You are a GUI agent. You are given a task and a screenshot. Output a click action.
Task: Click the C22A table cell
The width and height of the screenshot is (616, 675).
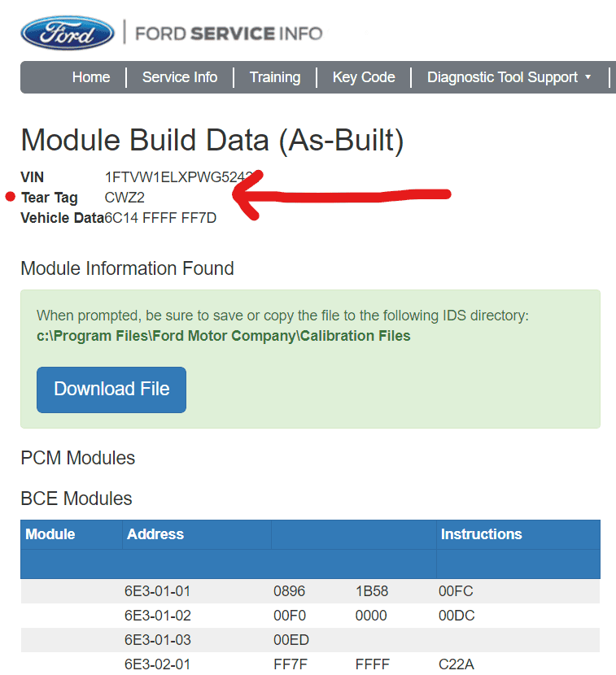pyautogui.click(x=456, y=664)
